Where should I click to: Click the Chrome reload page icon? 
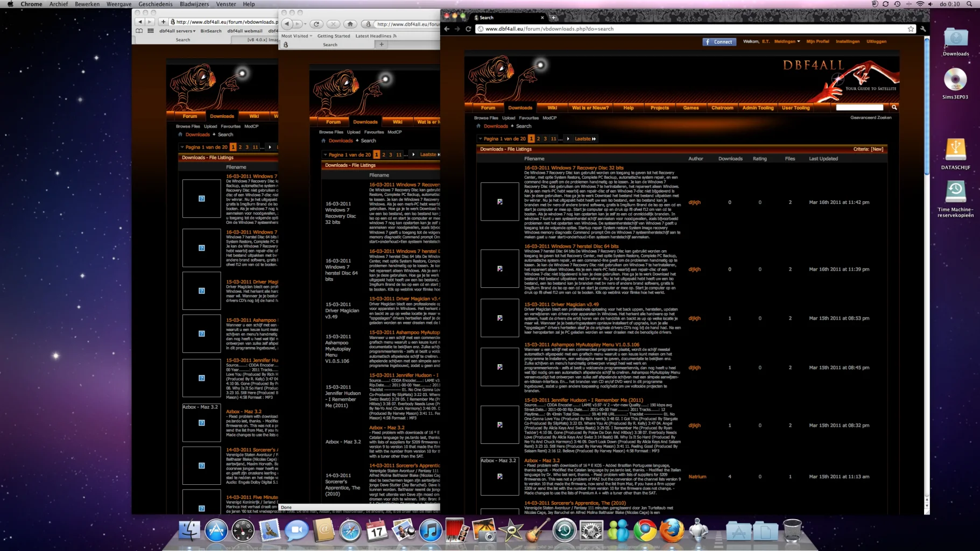coord(468,29)
